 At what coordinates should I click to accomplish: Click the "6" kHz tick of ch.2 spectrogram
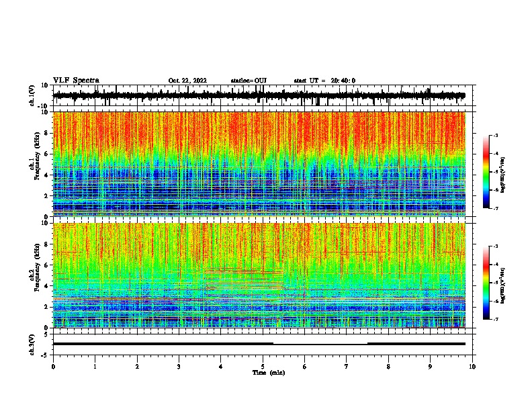[47, 265]
